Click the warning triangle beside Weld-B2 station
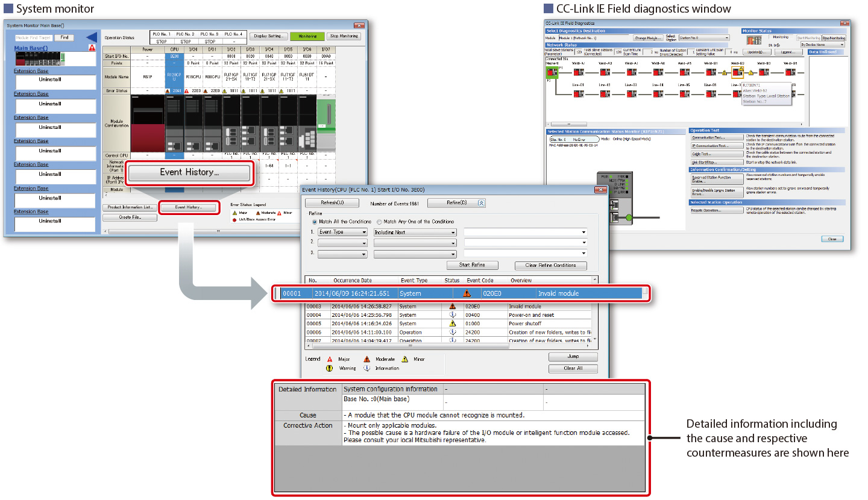Viewport: 868px width, 500px height. tap(750, 72)
